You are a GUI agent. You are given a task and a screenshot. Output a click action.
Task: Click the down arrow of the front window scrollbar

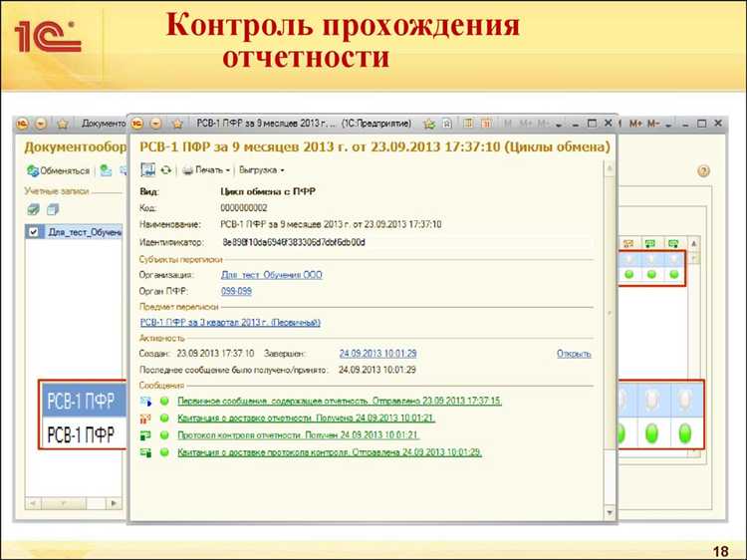click(610, 513)
